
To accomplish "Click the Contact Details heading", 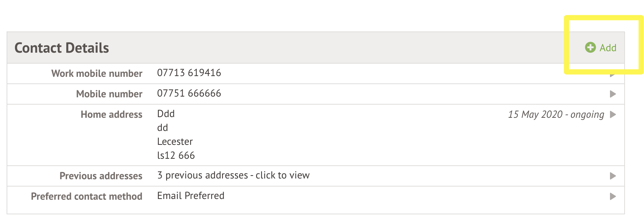I will pyautogui.click(x=61, y=48).
